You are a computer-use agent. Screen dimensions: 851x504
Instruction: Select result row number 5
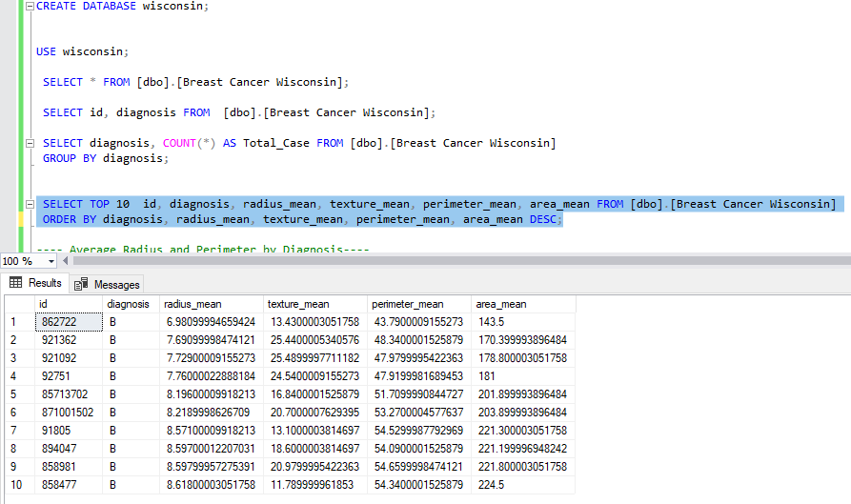(x=20, y=394)
